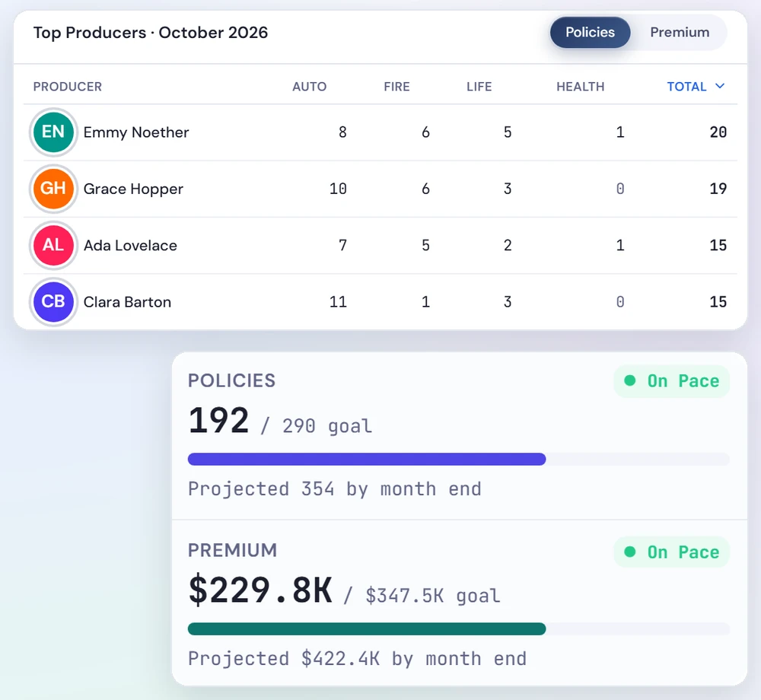This screenshot has width=761, height=700.
Task: Switch to the Premium toggle view
Action: click(x=680, y=33)
